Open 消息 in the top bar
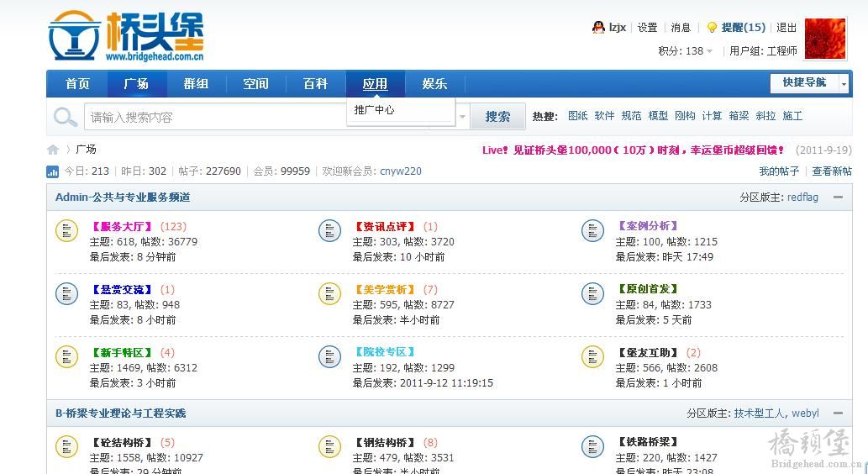Image resolution: width=868 pixels, height=474 pixels. point(681,27)
